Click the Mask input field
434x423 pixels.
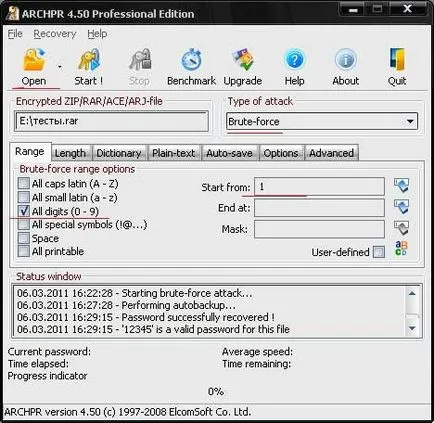pos(319,229)
